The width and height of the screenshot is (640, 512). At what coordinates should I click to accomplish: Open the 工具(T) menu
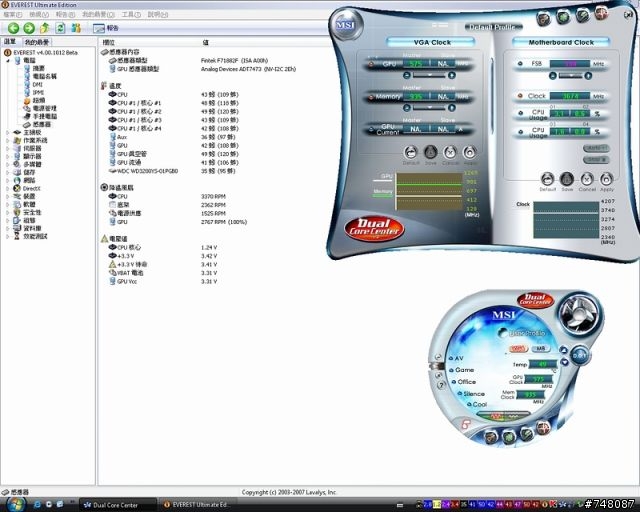coord(131,15)
